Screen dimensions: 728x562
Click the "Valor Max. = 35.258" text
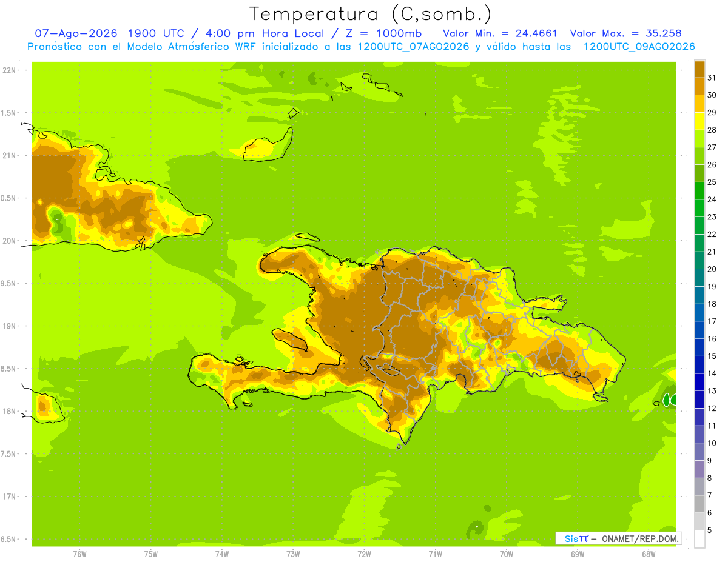pos(626,33)
